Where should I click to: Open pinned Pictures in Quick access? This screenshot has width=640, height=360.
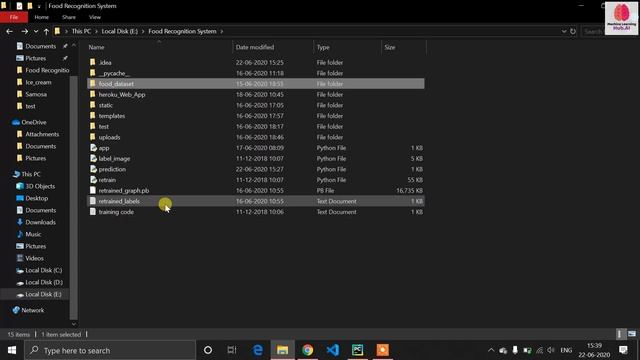tap(35, 58)
